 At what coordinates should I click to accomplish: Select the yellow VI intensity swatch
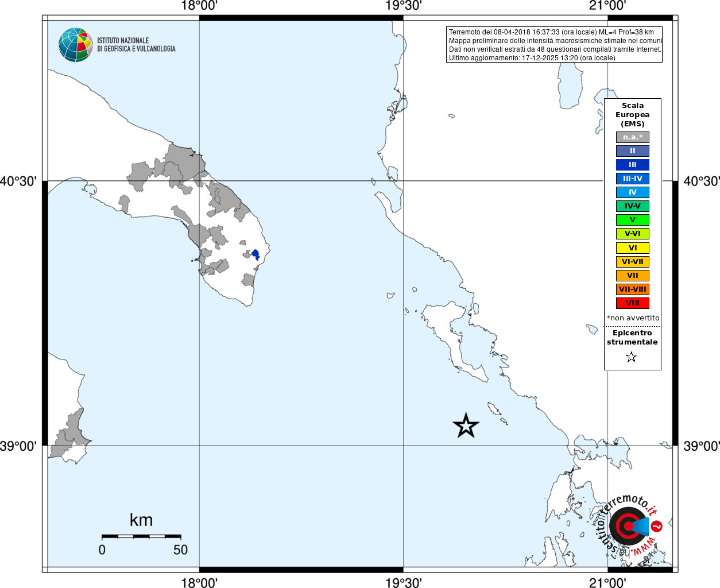(x=633, y=248)
